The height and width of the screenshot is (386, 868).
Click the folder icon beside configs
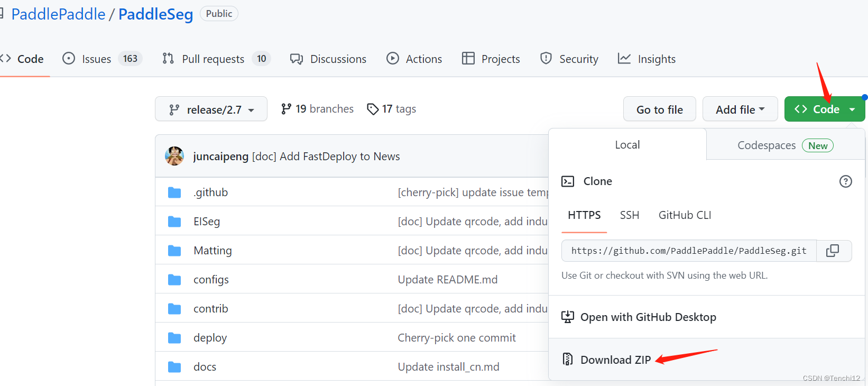pos(174,280)
